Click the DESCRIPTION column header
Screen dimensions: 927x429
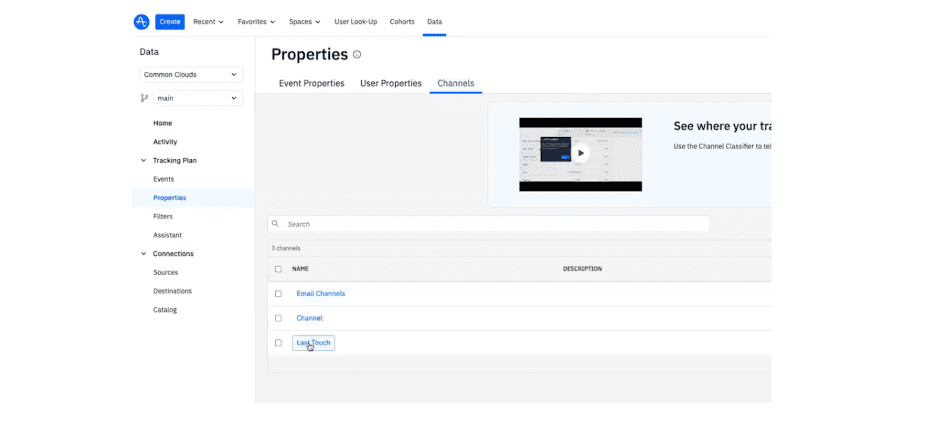[x=582, y=269]
